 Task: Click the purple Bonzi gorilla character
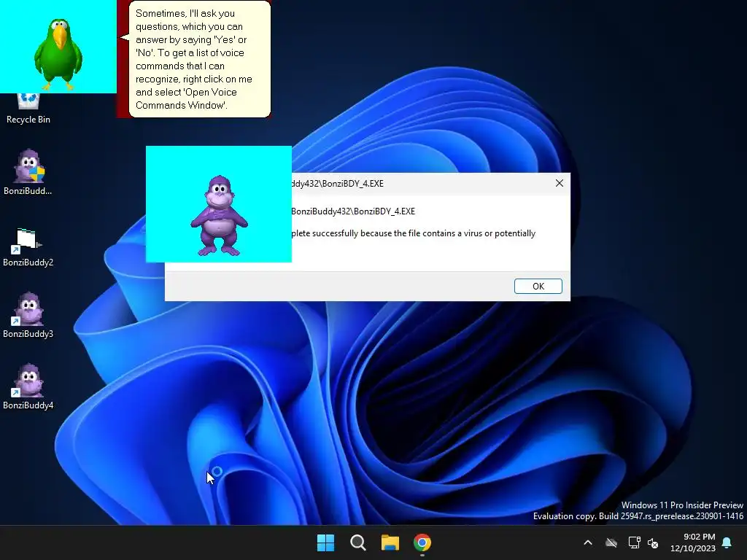219,216
